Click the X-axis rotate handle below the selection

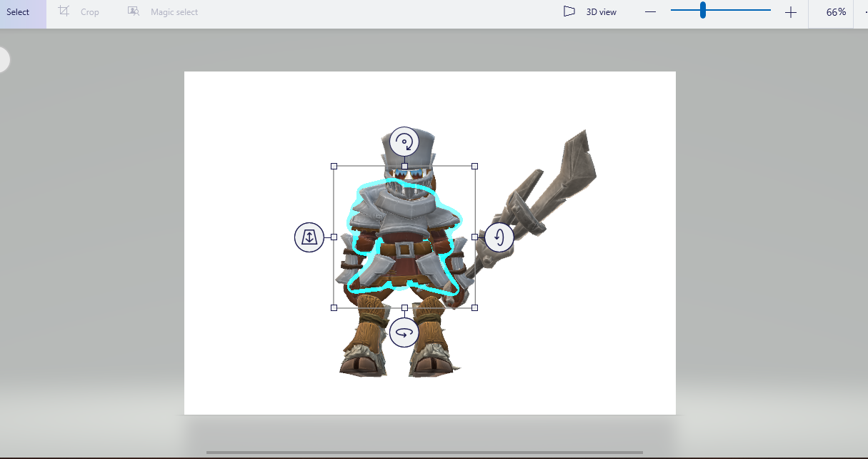404,332
